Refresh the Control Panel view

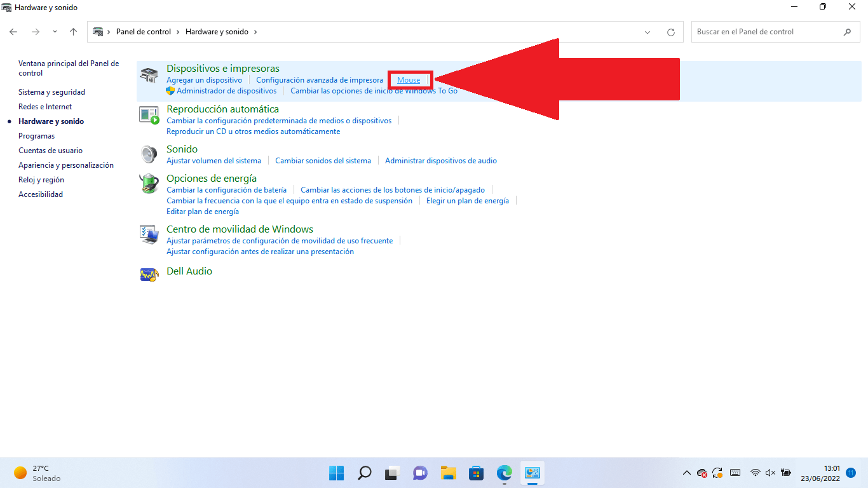[x=671, y=32]
